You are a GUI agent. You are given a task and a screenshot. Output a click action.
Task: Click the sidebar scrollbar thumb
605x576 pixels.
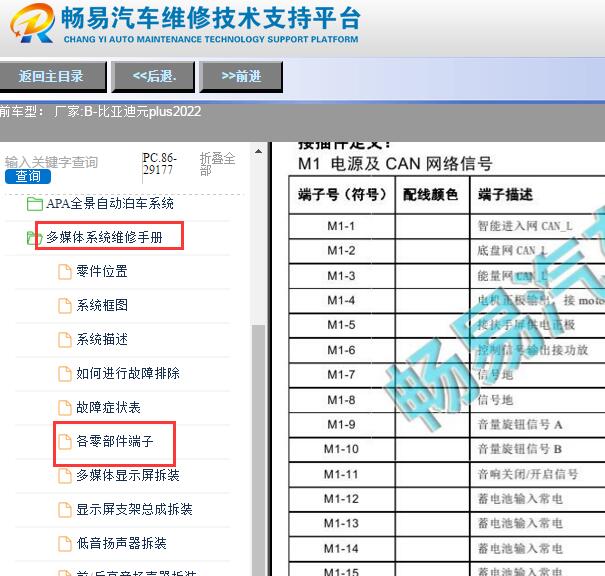(x=259, y=449)
